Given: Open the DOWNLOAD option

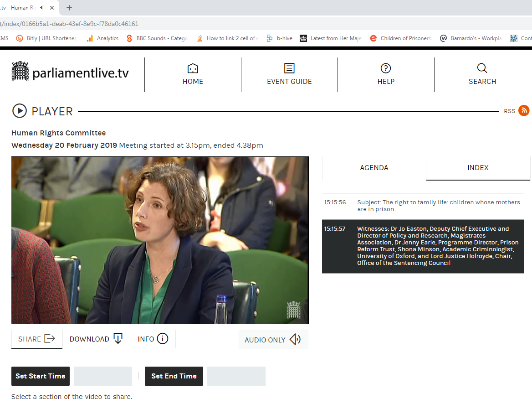Looking at the screenshot, I should tap(97, 339).
